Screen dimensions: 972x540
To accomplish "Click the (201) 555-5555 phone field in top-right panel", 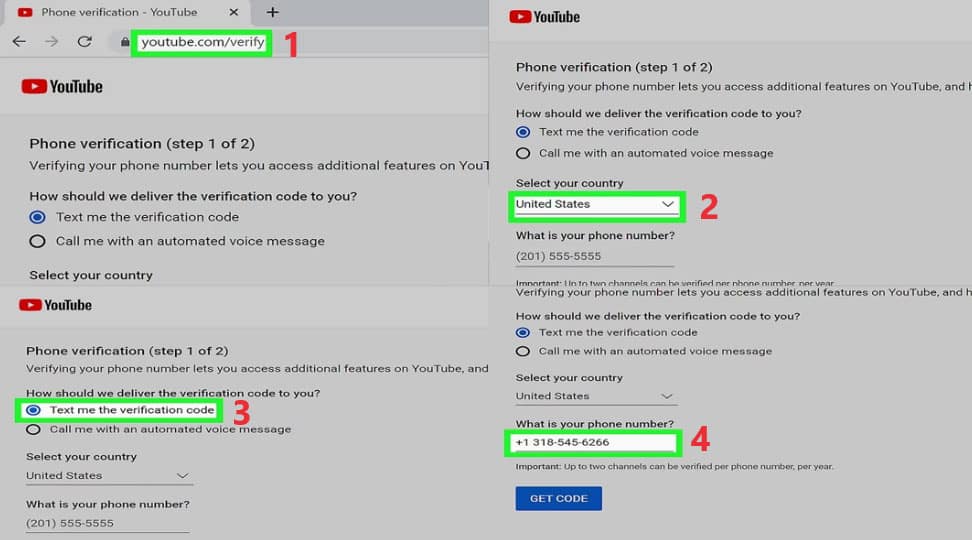I will (594, 256).
